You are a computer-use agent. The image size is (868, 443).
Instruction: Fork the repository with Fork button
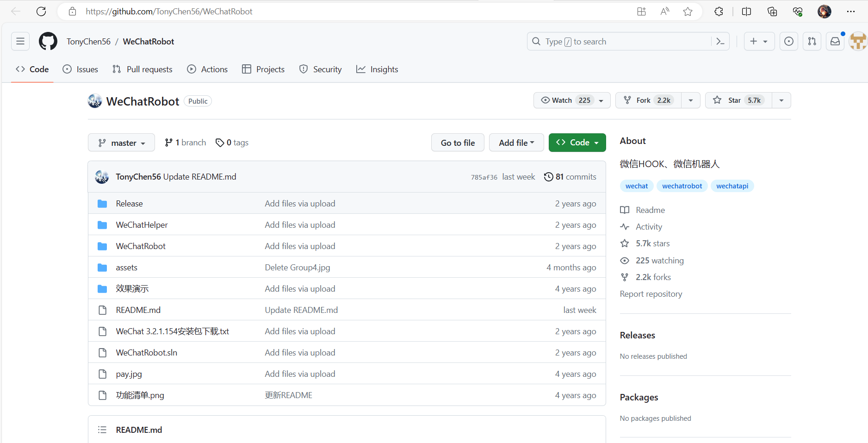[x=648, y=100]
